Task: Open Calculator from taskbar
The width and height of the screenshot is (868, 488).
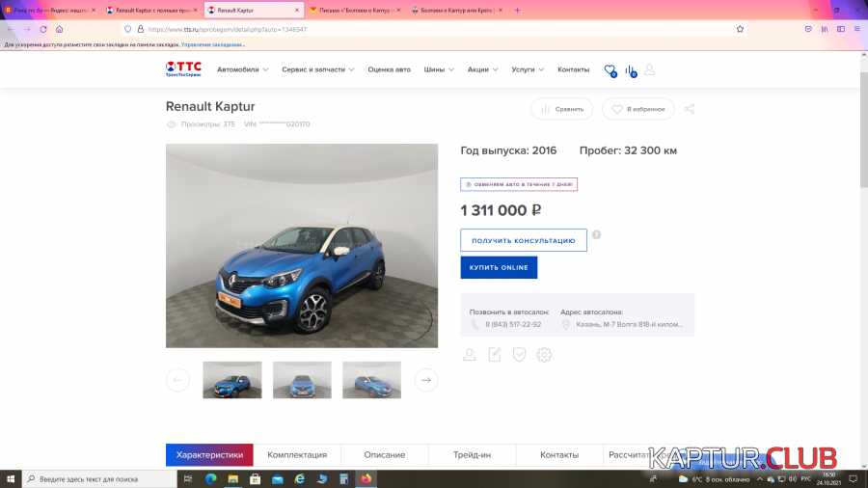Action: click(343, 479)
